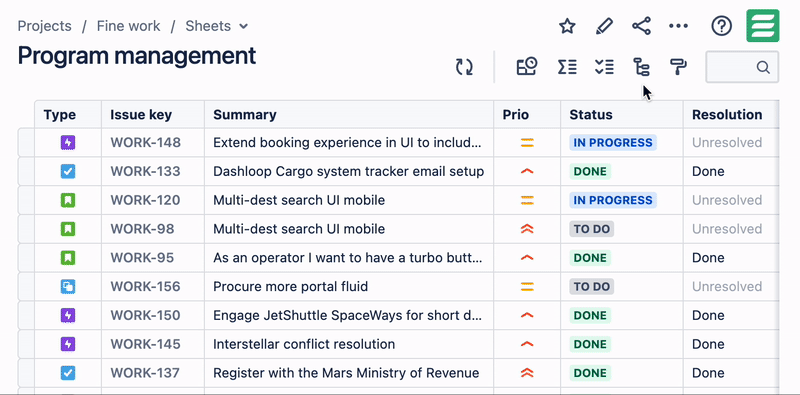Screen dimensions: 800x395
Task: Click the story type icon for WORK-95
Action: [68, 258]
